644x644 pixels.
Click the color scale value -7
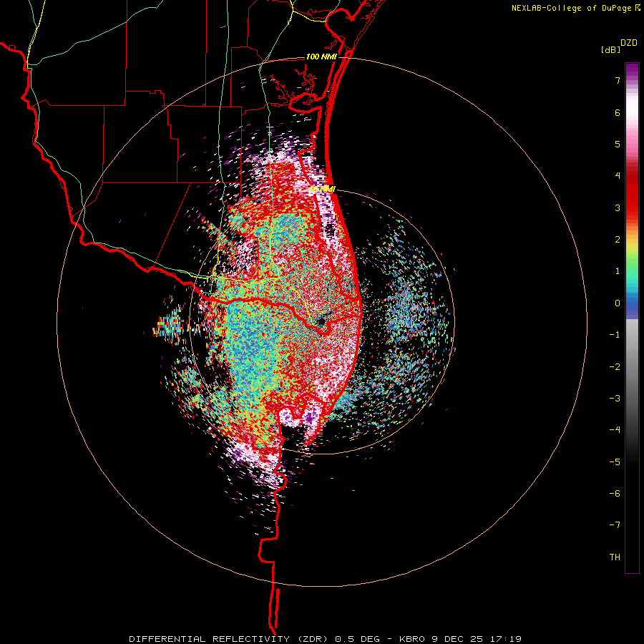(615, 525)
